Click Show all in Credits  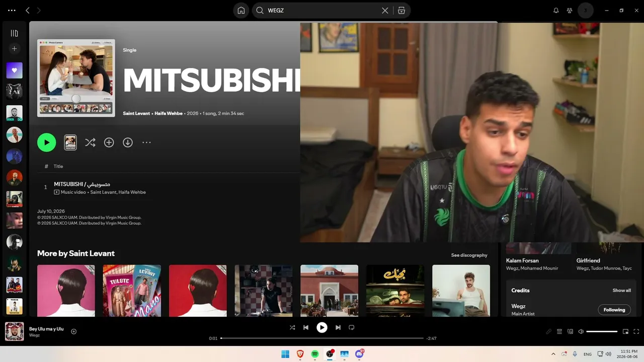point(621,290)
